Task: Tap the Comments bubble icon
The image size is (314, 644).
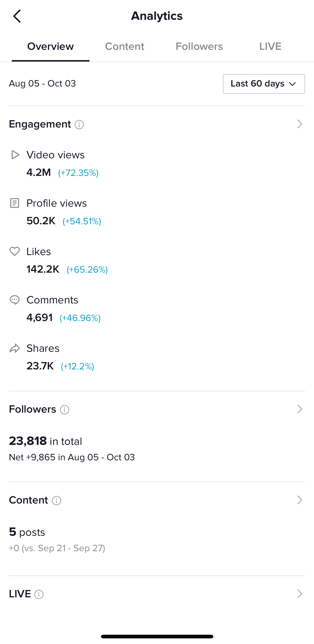Action: coord(14,300)
